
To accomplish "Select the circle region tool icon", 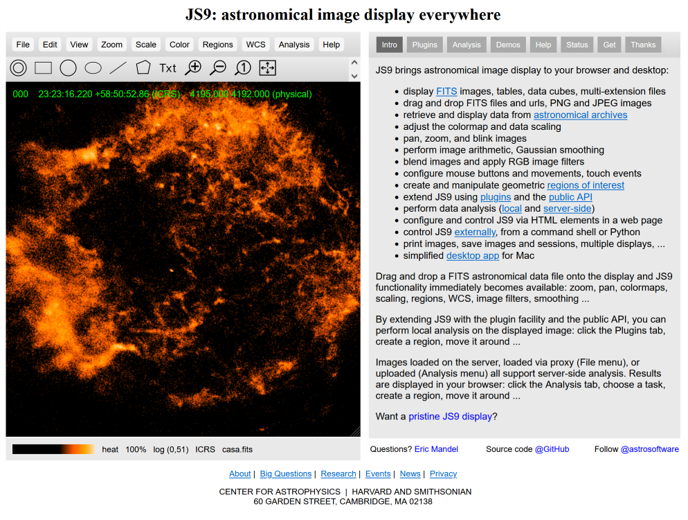I will pyautogui.click(x=68, y=68).
